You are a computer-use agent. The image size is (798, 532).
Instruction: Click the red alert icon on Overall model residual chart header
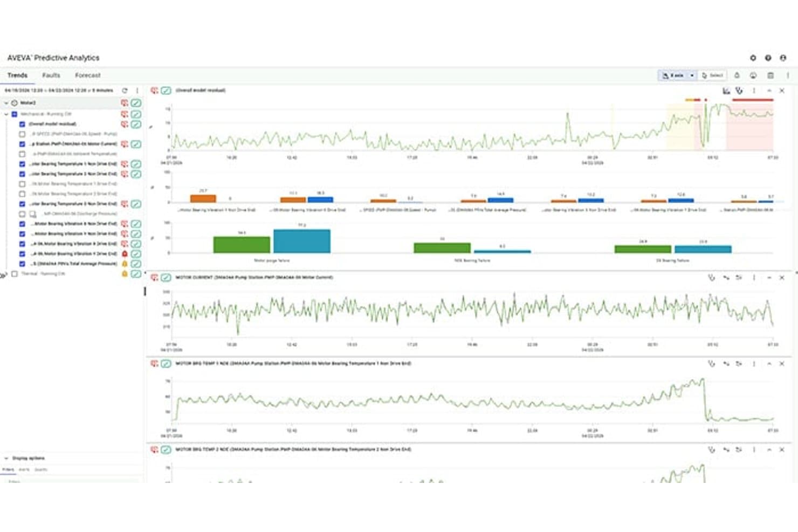point(154,91)
